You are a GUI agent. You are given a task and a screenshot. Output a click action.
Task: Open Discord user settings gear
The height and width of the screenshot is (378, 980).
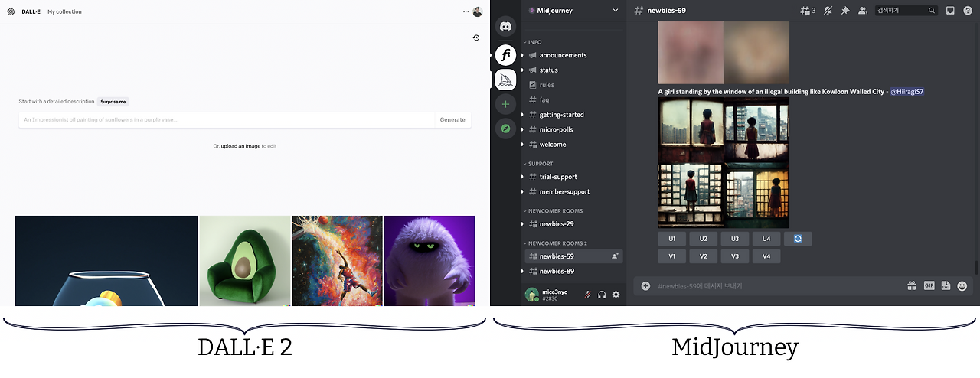[x=616, y=295]
